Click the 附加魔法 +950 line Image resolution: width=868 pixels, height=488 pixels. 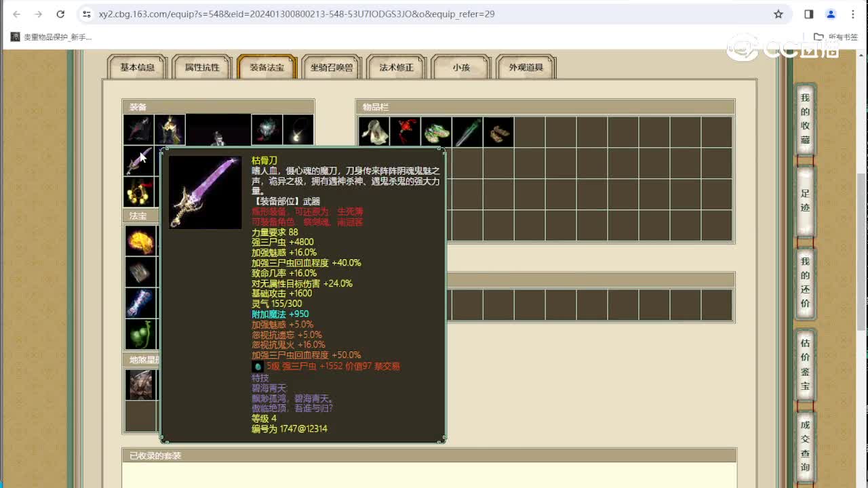click(280, 314)
